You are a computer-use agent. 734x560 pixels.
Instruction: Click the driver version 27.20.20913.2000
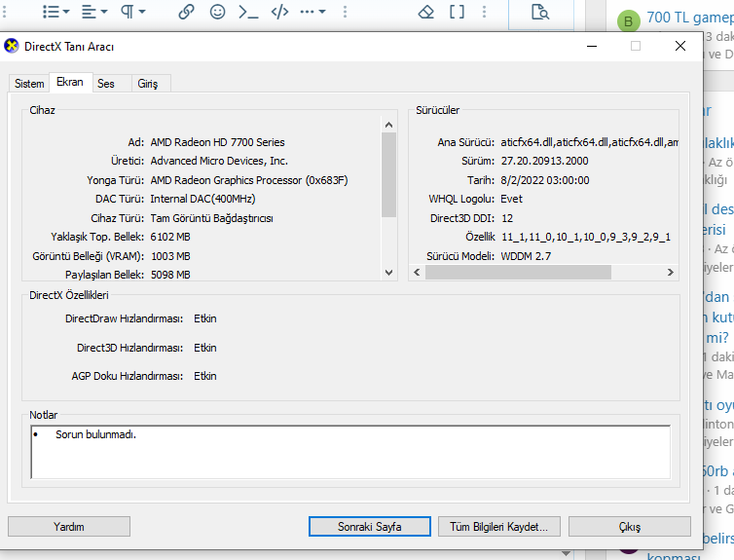(x=544, y=161)
